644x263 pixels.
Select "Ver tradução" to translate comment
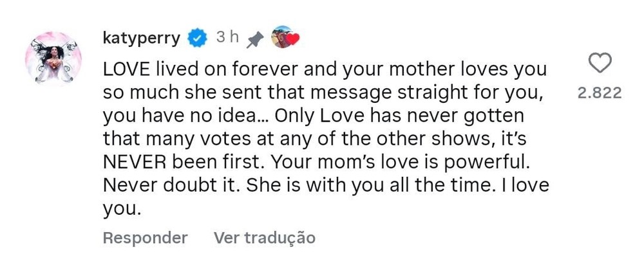click(x=264, y=238)
